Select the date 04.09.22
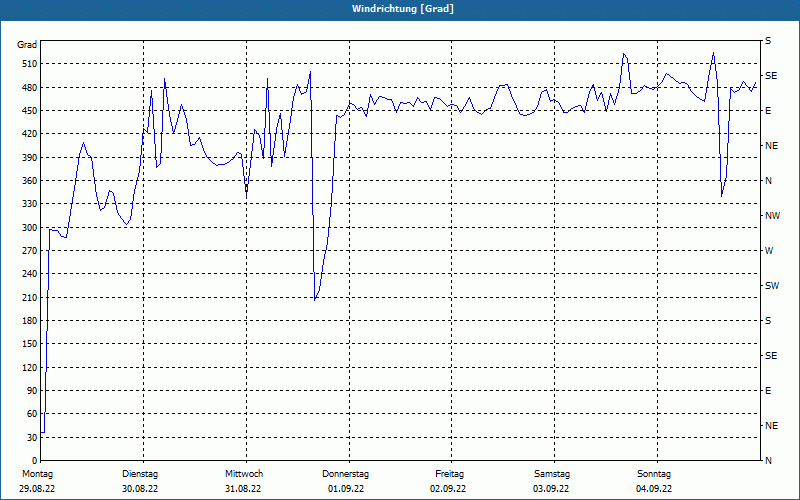Screen dimensions: 800x500 point(654,489)
